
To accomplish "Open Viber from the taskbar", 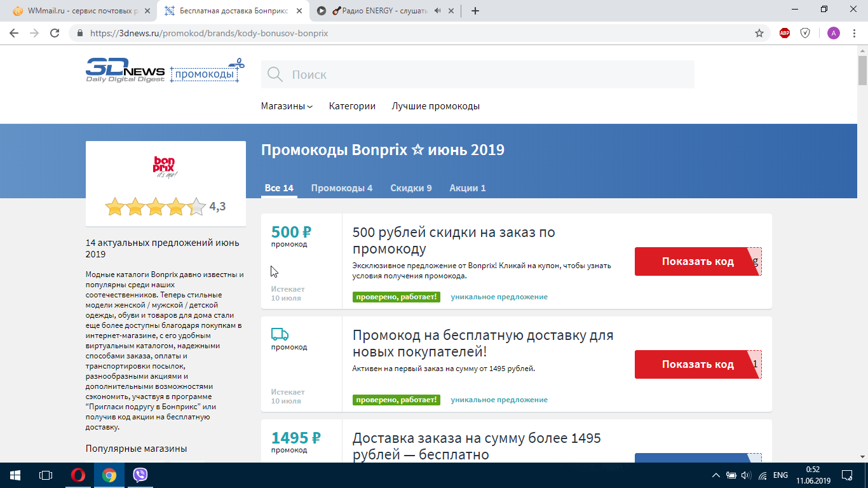I will [140, 475].
